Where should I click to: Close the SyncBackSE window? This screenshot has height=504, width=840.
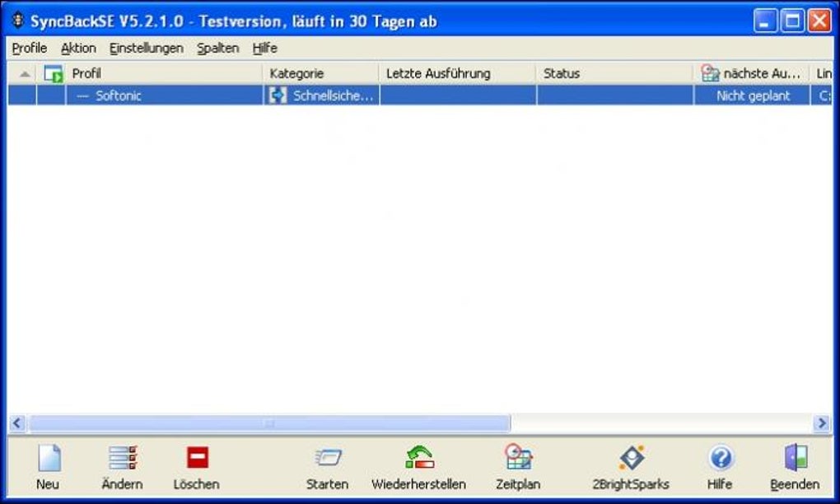819,21
